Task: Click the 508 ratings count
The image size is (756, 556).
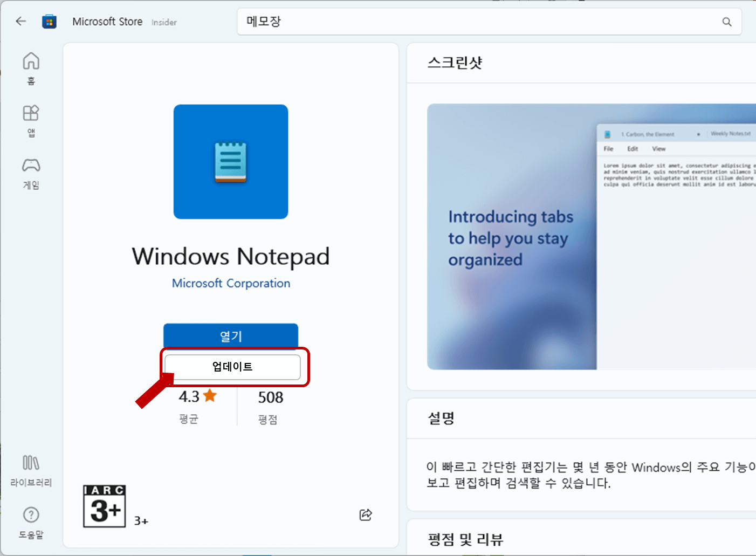Action: [x=270, y=397]
